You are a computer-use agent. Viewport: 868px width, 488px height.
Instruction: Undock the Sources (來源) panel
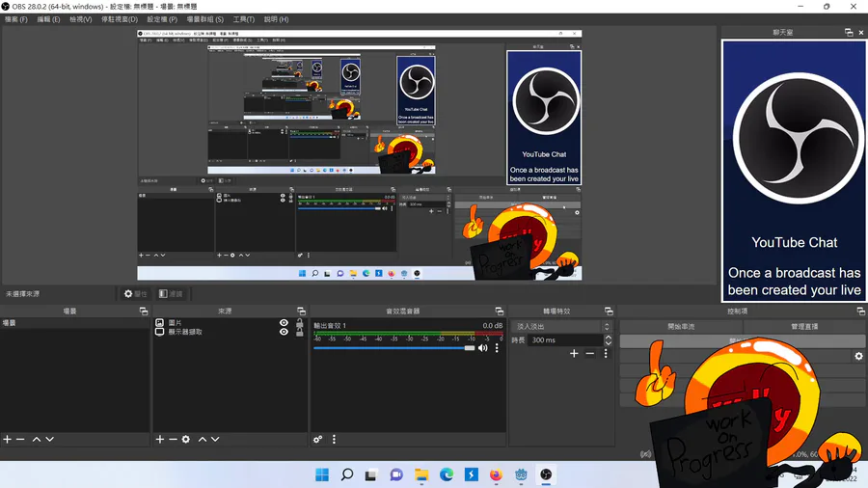click(x=301, y=312)
